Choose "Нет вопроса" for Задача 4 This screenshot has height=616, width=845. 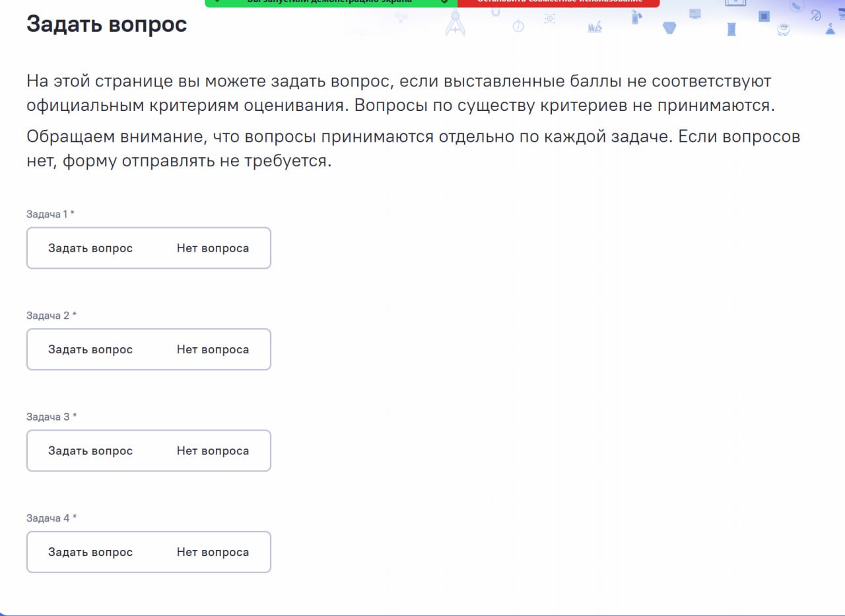(213, 553)
